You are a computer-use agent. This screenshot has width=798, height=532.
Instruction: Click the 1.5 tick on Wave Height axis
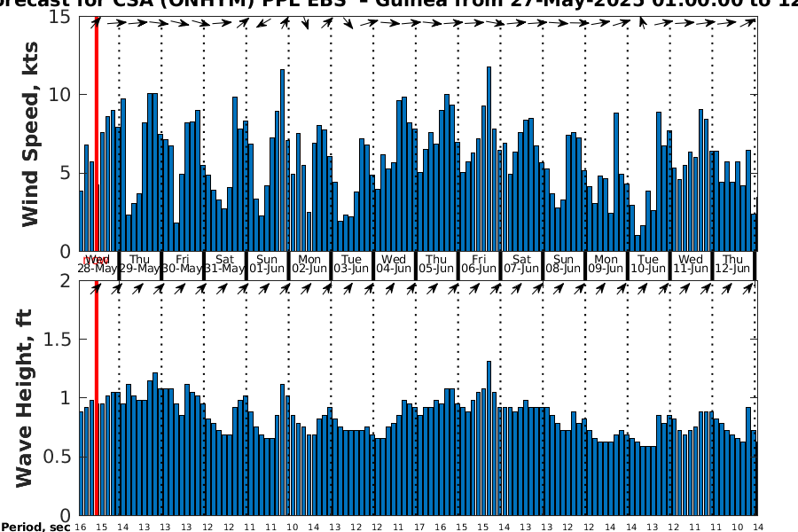tap(57, 339)
